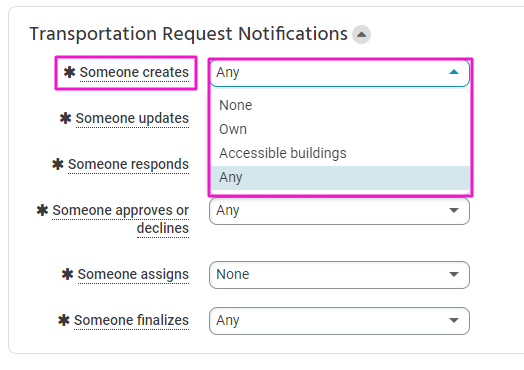
Task: Collapse the Transportation Request Notifications section
Action: pyautogui.click(x=361, y=34)
